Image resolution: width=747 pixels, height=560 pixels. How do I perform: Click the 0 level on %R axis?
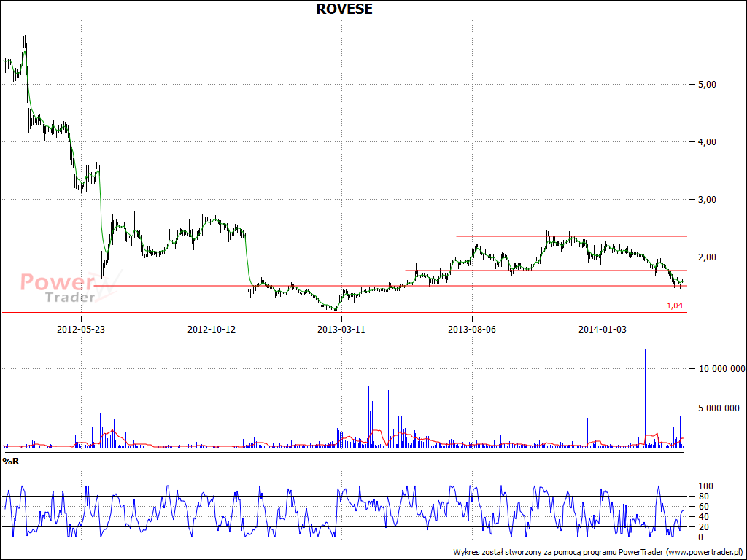700,537
